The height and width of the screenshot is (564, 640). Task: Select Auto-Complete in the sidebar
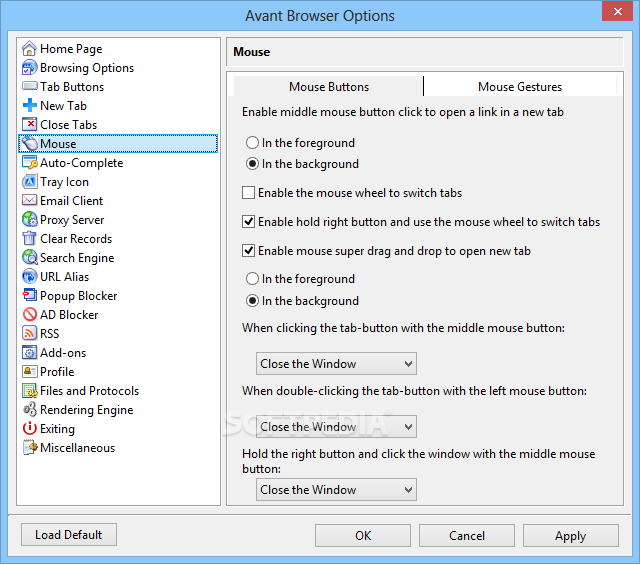82,162
